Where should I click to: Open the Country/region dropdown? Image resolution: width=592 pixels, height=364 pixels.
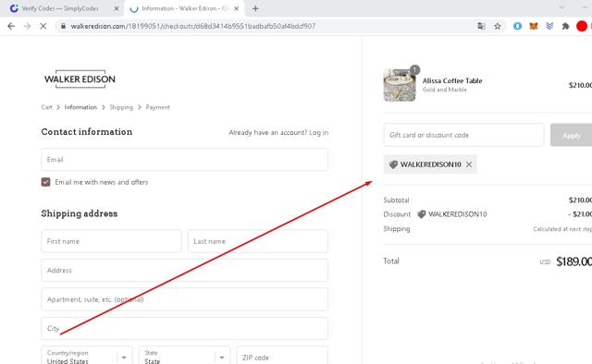87,356
